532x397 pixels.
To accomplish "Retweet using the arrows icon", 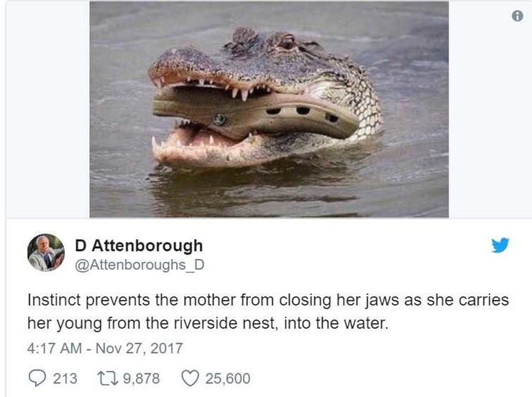I will point(108,378).
